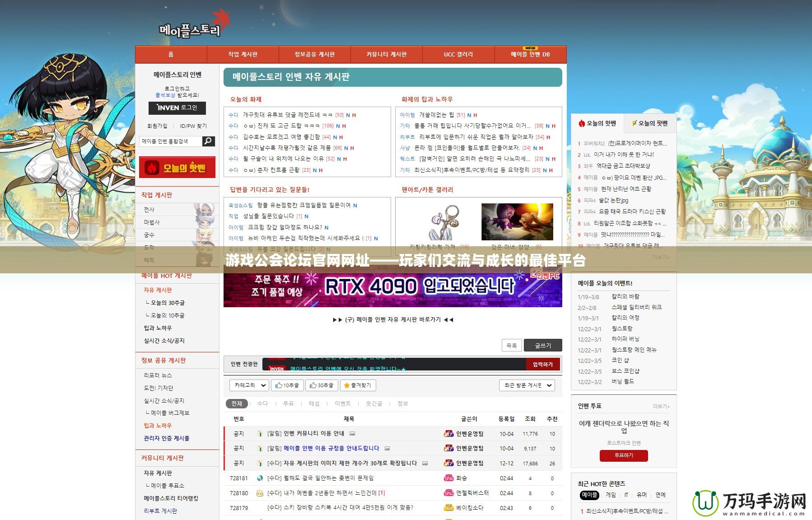Open the 커뮤니티 게시판 navigation menu
This screenshot has width=812, height=520.
coord(387,54)
